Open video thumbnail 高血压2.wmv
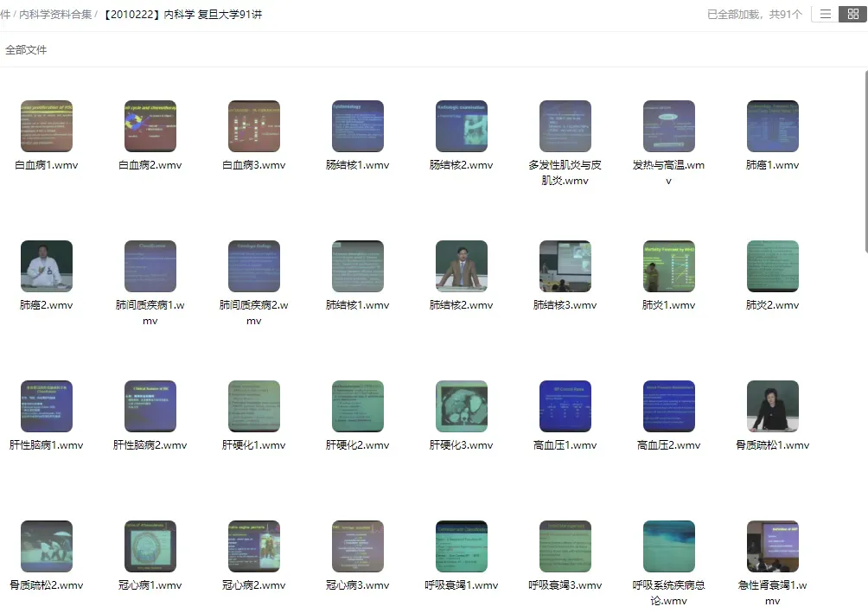 668,406
